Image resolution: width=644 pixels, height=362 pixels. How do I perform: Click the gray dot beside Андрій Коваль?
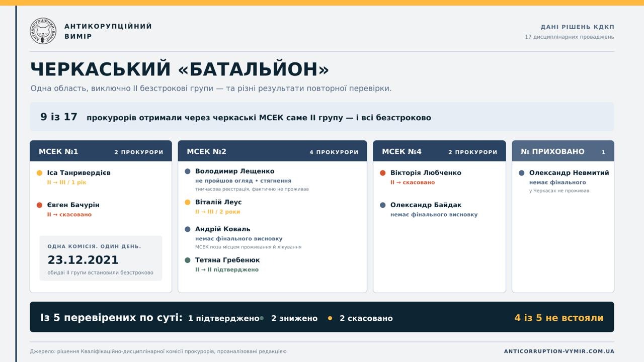[188, 229]
